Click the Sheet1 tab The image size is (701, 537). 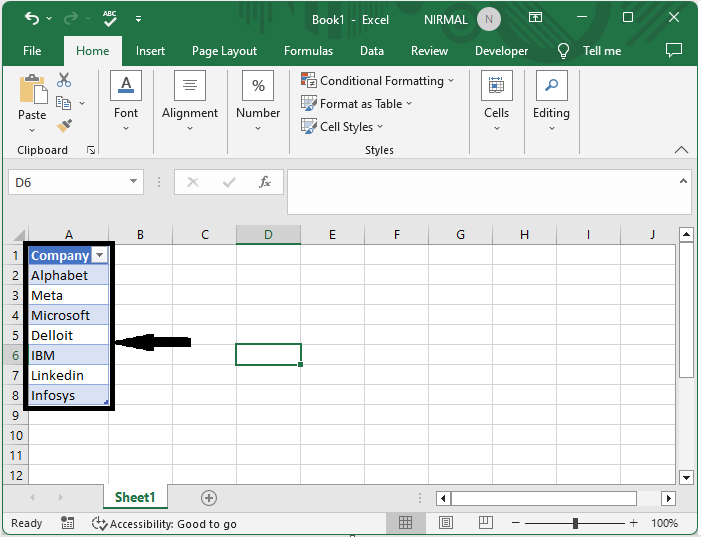coord(135,497)
